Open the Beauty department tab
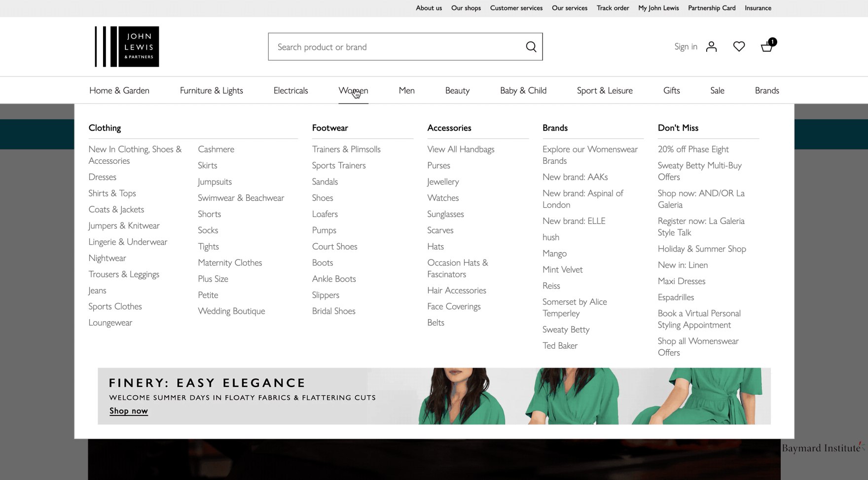The width and height of the screenshot is (868, 480). point(457,90)
